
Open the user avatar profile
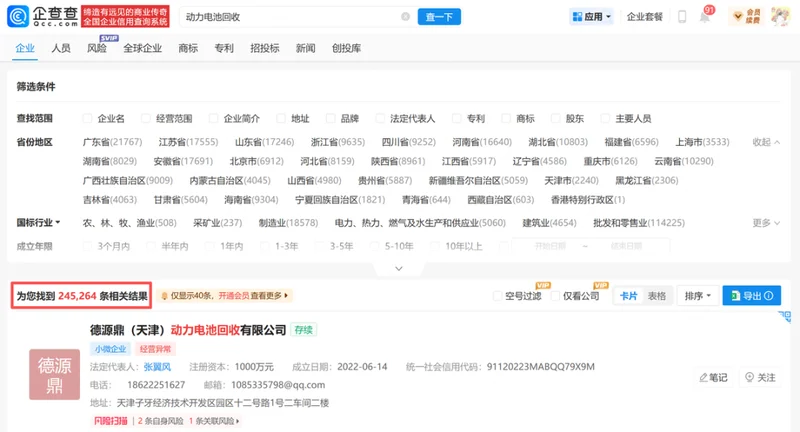(x=780, y=16)
